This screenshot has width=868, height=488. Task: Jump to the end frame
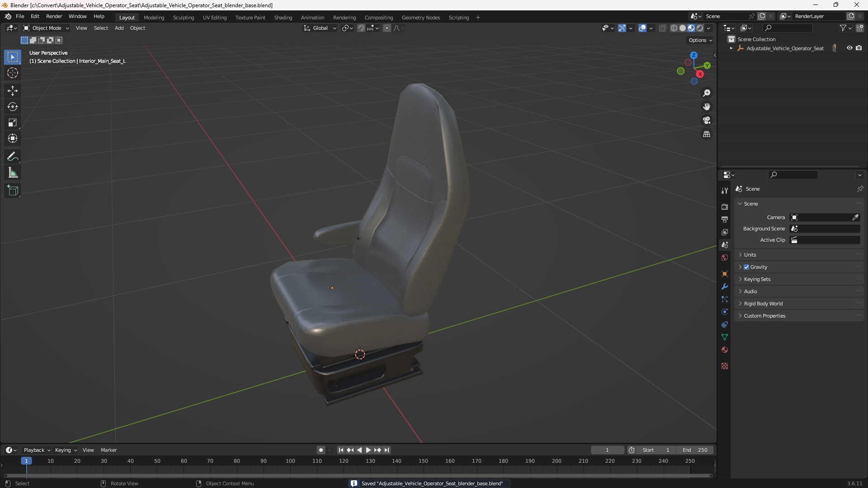point(387,450)
